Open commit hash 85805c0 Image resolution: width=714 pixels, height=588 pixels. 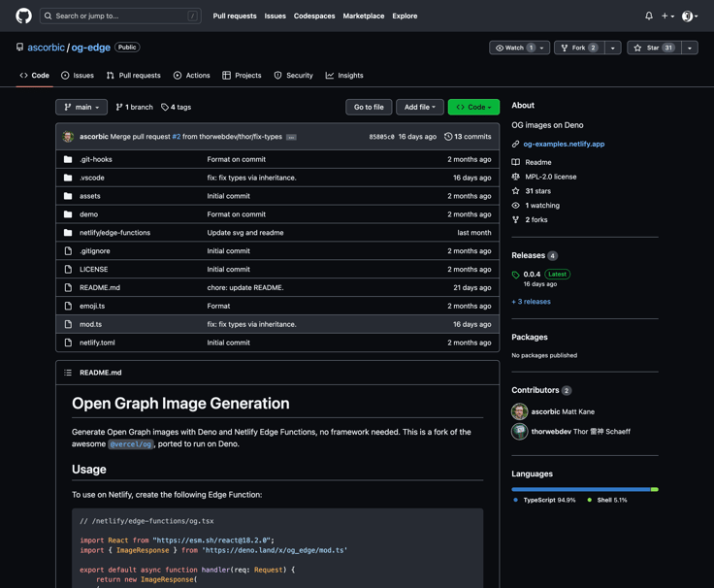pos(381,137)
